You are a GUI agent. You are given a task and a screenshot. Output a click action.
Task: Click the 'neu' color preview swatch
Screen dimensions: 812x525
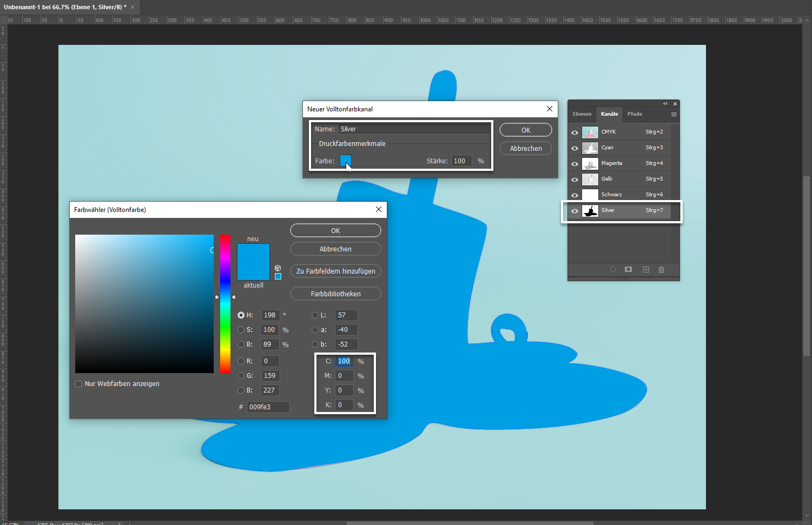pos(253,252)
